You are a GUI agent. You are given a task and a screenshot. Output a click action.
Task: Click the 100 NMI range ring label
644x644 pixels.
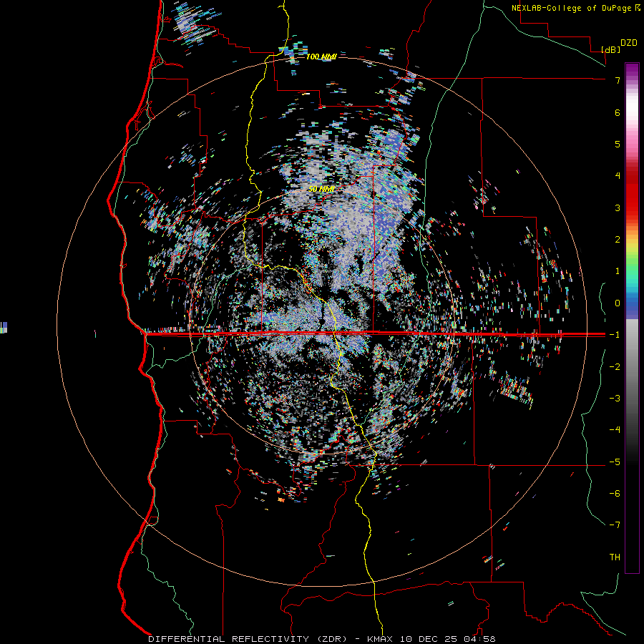click(x=321, y=57)
